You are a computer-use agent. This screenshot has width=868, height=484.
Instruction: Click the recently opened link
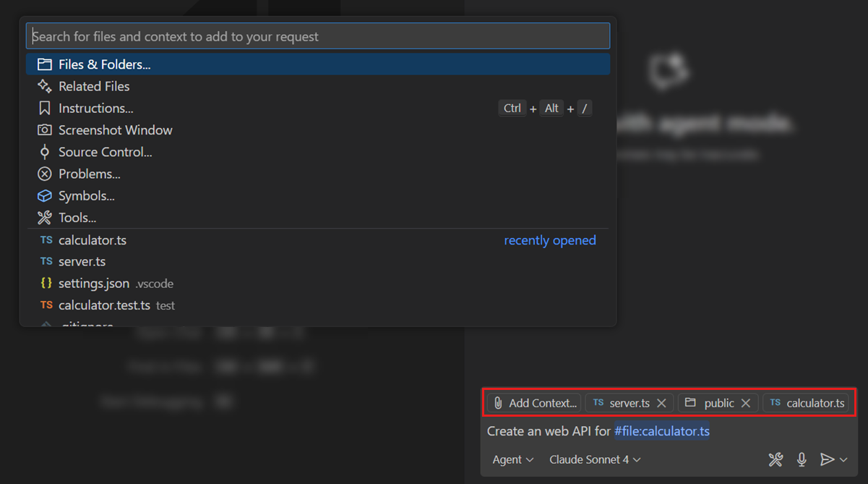point(550,239)
